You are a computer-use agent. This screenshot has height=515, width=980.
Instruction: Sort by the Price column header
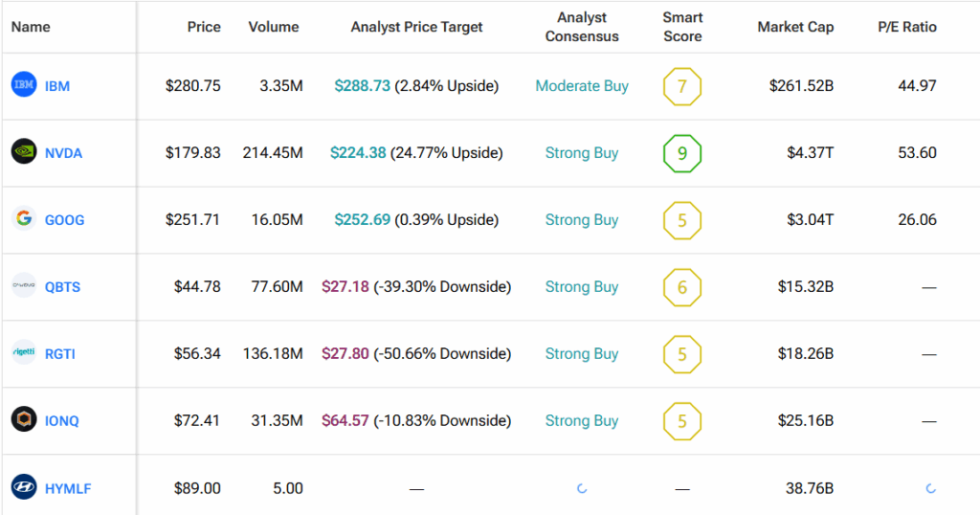pyautogui.click(x=204, y=27)
